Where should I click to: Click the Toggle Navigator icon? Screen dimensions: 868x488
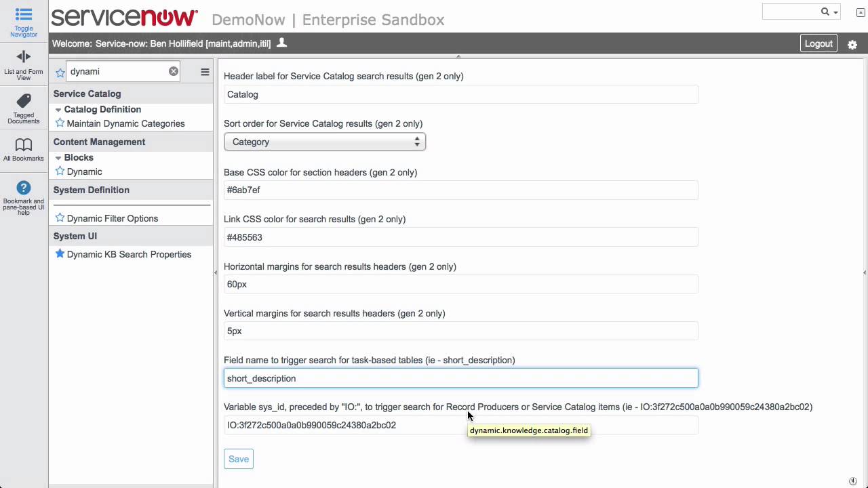coord(23,15)
